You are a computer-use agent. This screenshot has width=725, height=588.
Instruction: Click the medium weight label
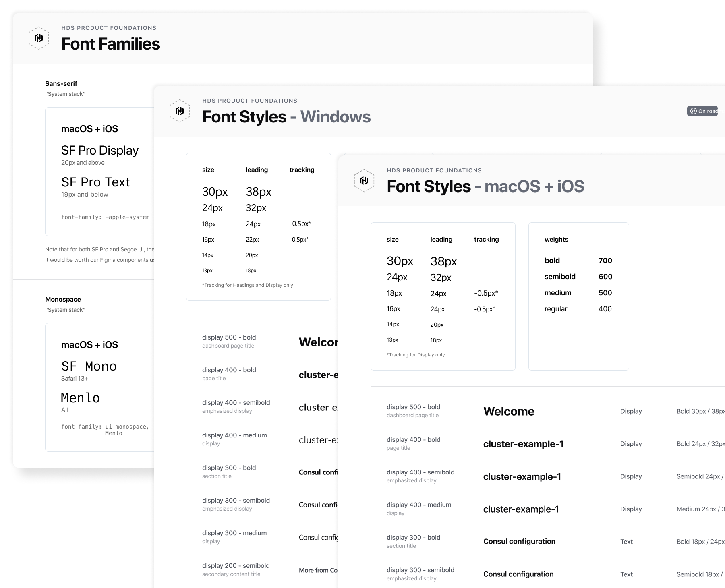(x=558, y=293)
